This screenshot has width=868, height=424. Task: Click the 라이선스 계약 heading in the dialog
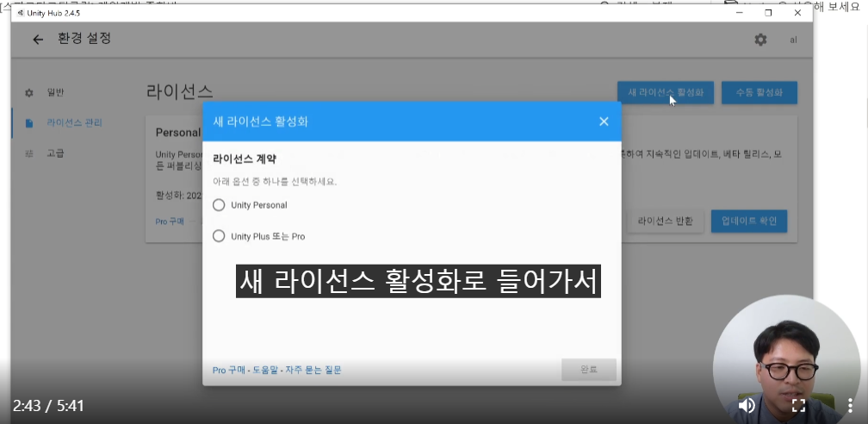(245, 159)
